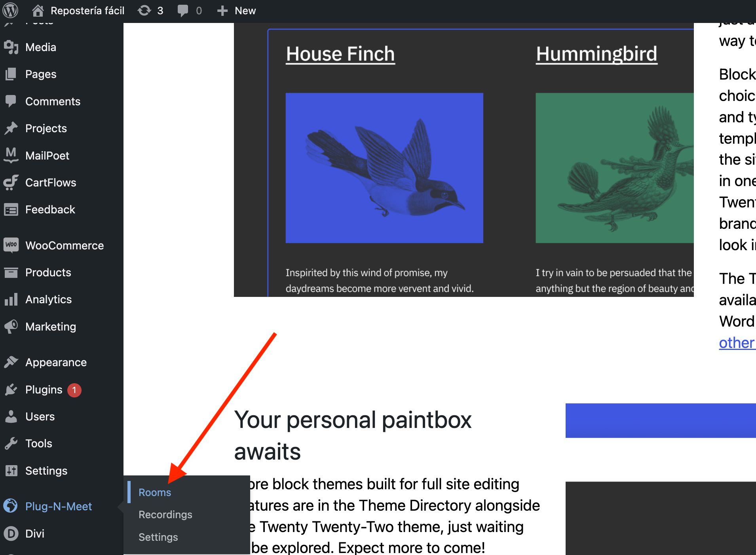Click the Repostería fácil site name
The height and width of the screenshot is (555, 756).
87,11
